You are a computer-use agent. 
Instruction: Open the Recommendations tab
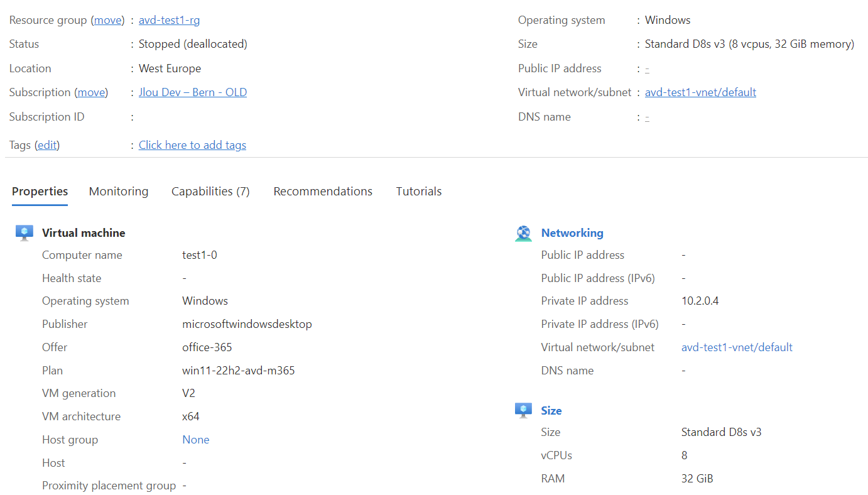click(323, 192)
